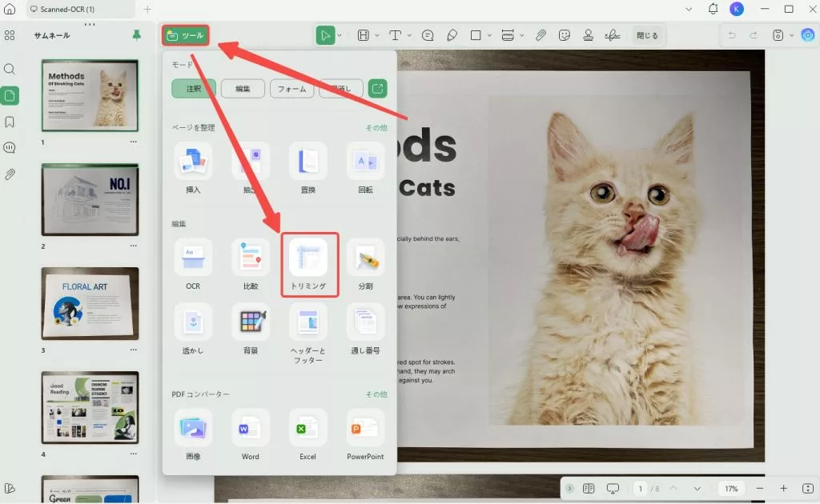The height and width of the screenshot is (504, 820).
Task: Click the redo arrow
Action: click(754, 35)
